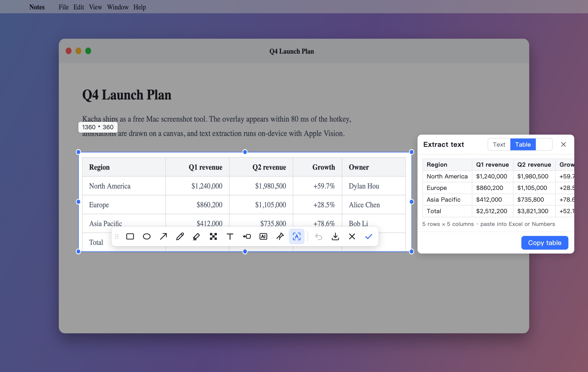Click the top-left selection resize handle
This screenshot has width=588, height=372.
tap(78, 152)
